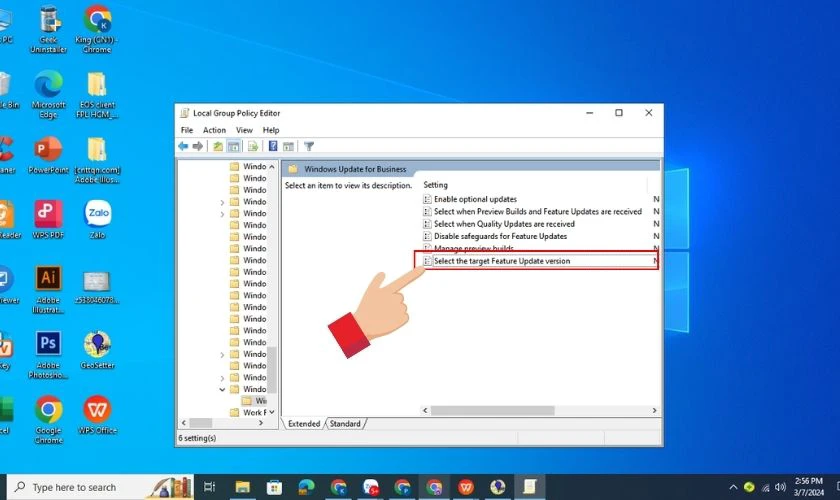Open Microsoft Edge from the taskbar
Screen dimensions: 840x500
[x=306, y=487]
